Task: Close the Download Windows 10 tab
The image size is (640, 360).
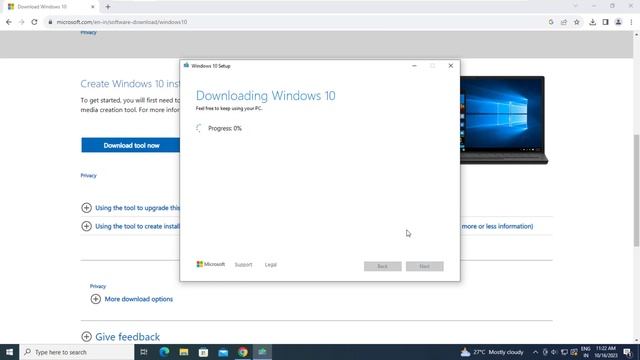Action: click(x=93, y=7)
